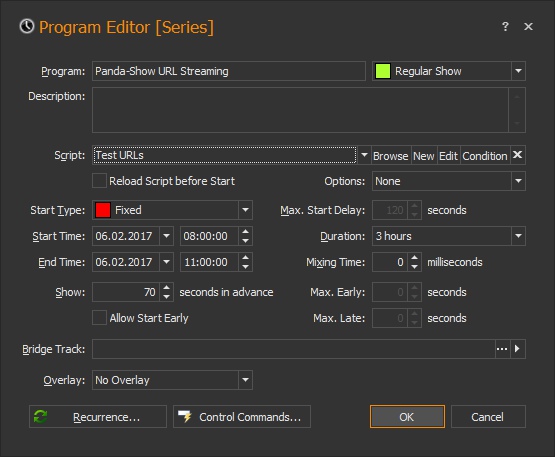The image size is (555, 457).
Task: Click into the Description text area
Action: [300, 110]
